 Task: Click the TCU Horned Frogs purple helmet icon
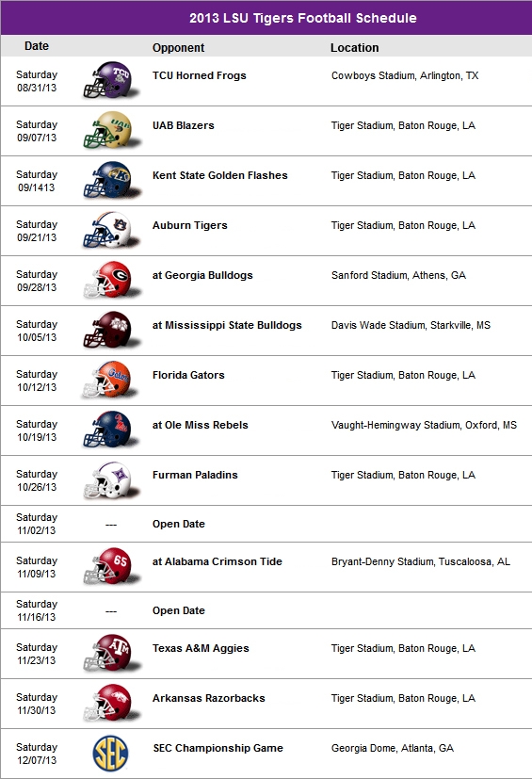pyautogui.click(x=110, y=80)
